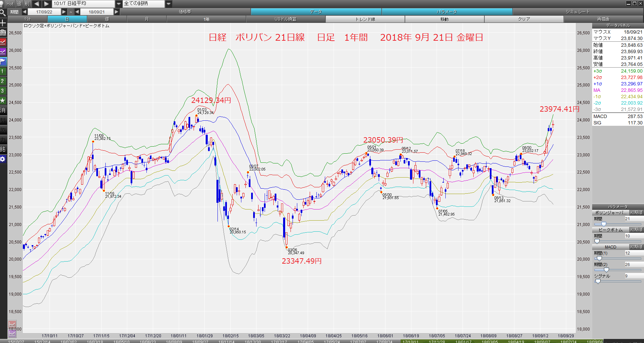Click the magnifier search icon
This screenshot has height=343, width=644.
pos(3,13)
